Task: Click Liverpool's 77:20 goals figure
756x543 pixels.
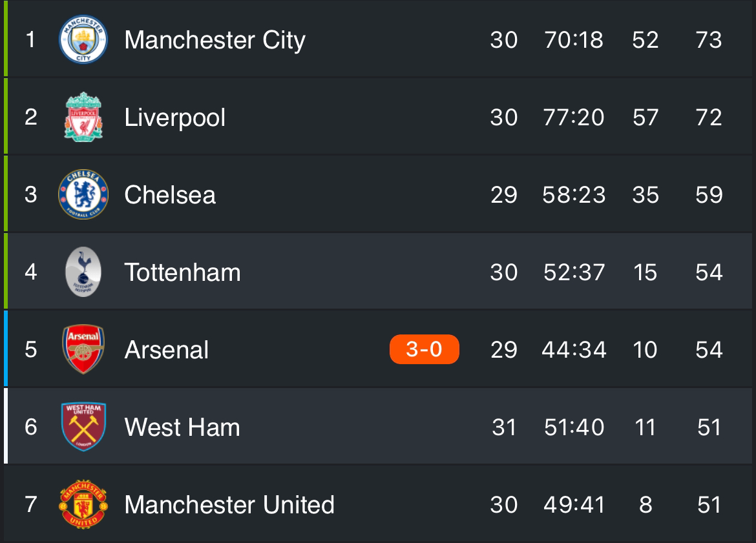Action: point(574,118)
